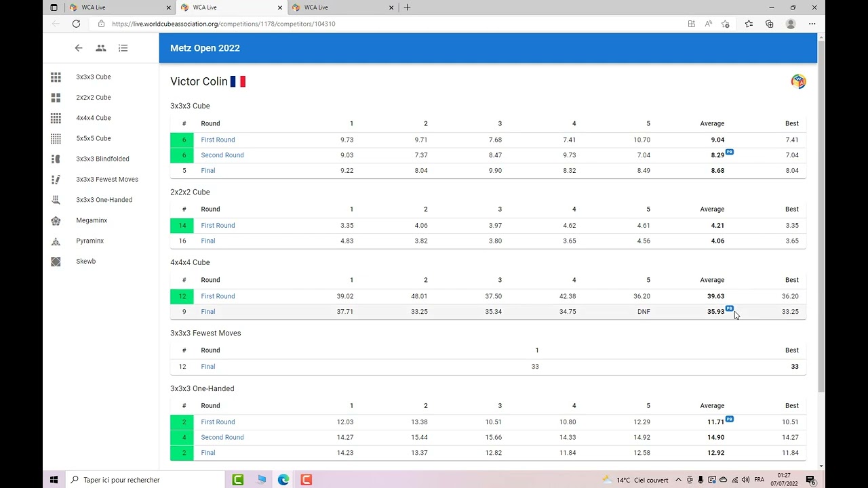Open the Windows Start menu
Viewport: 868px width, 488px height.
click(54, 480)
